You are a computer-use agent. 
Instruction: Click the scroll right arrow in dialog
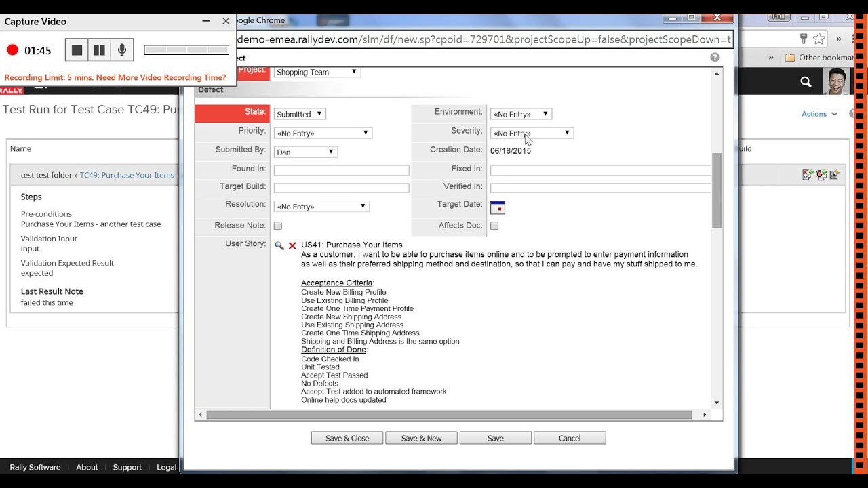pos(705,415)
